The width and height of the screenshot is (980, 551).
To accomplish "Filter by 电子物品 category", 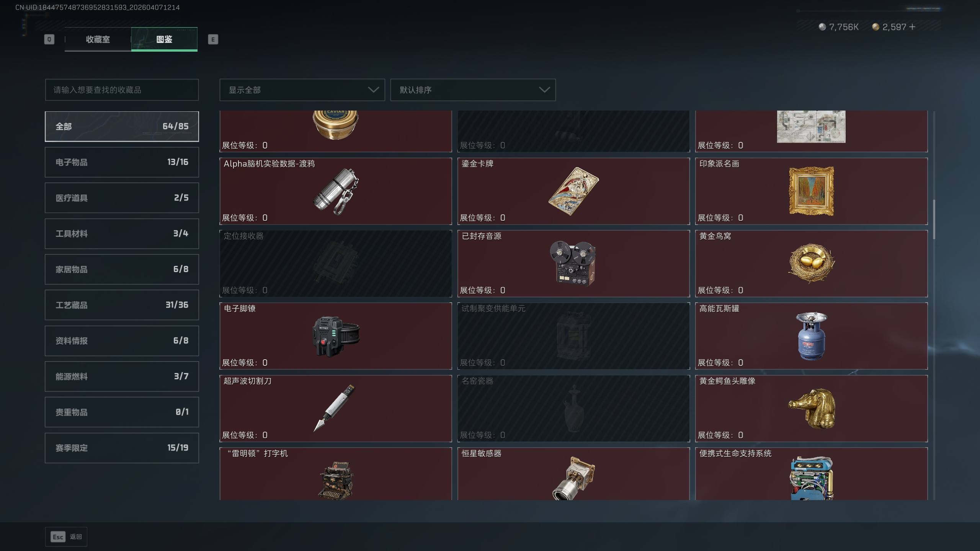I will click(122, 162).
